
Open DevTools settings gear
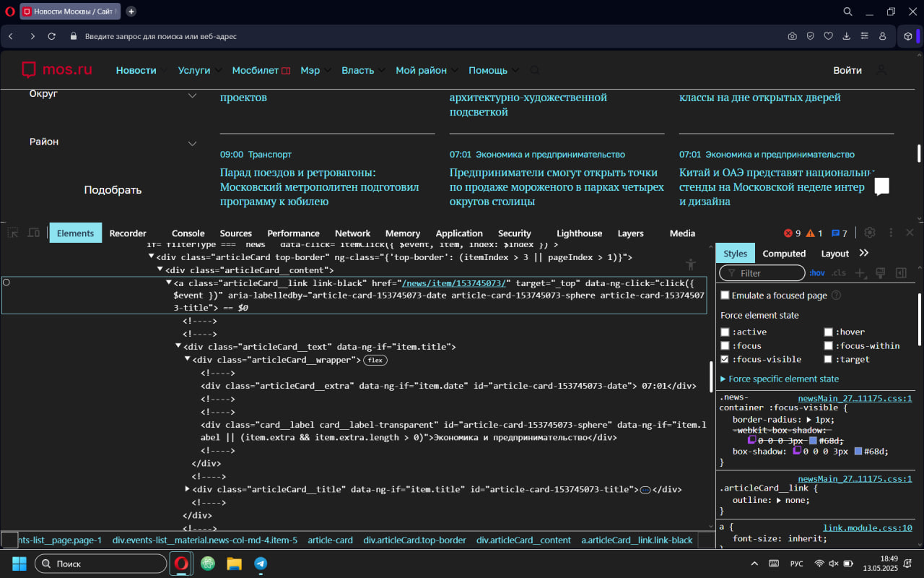pos(870,233)
